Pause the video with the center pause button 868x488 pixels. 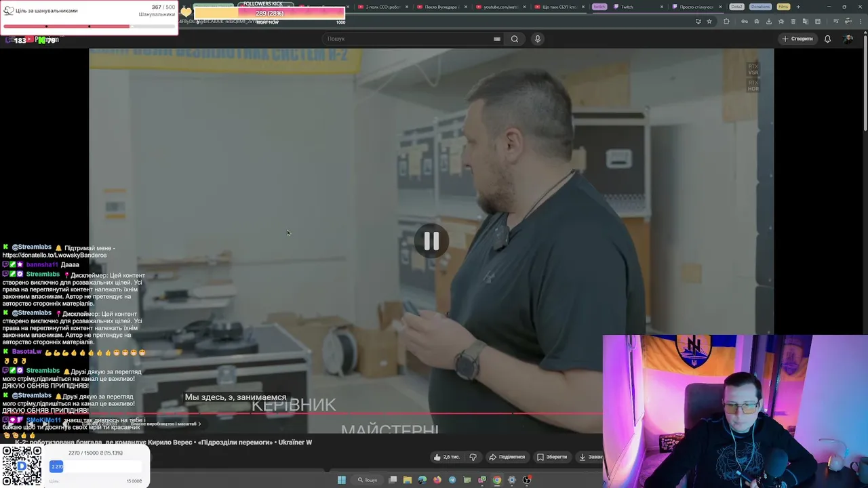coord(431,241)
